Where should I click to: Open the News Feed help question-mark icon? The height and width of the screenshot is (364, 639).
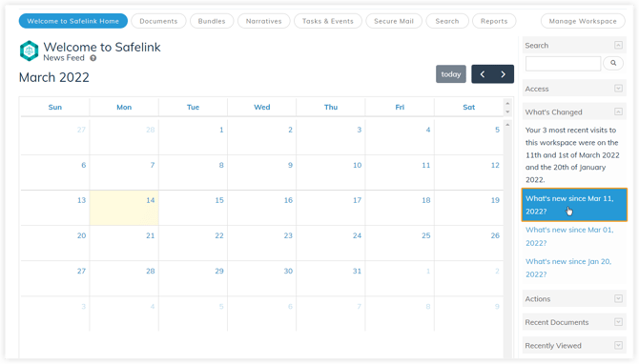93,58
